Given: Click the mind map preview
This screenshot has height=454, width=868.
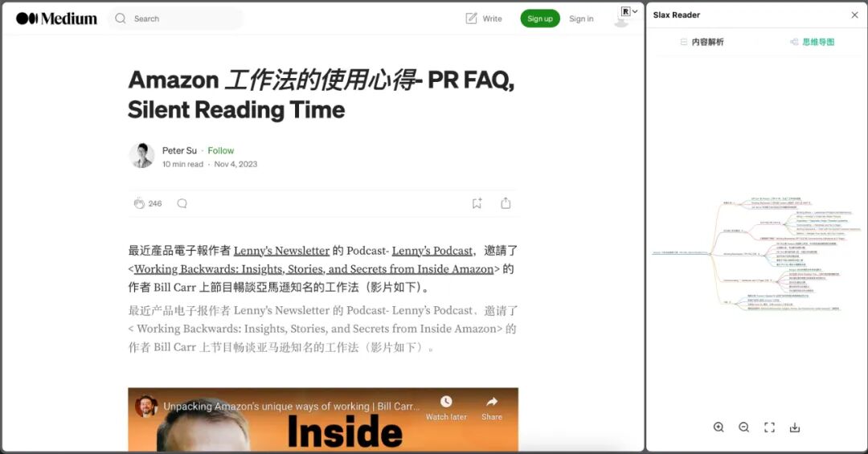Looking at the screenshot, I should point(756,255).
